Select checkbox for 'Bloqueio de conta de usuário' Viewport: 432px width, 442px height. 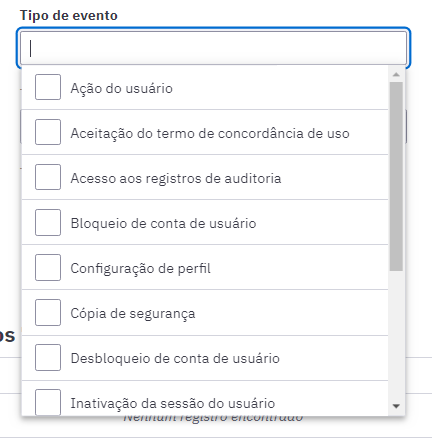coord(48,222)
